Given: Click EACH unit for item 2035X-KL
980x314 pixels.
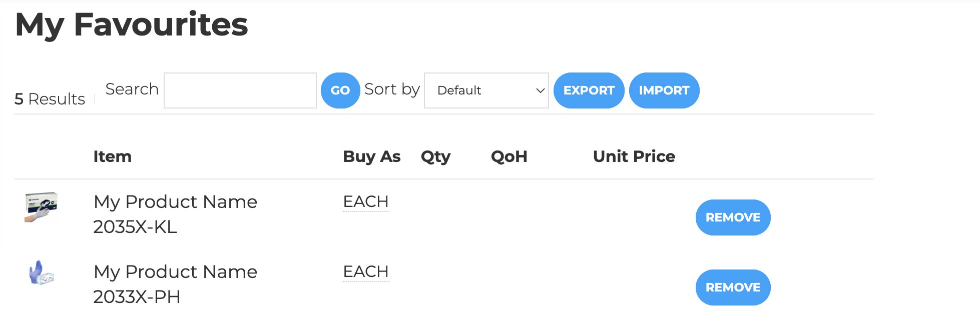Looking at the screenshot, I should [x=366, y=201].
